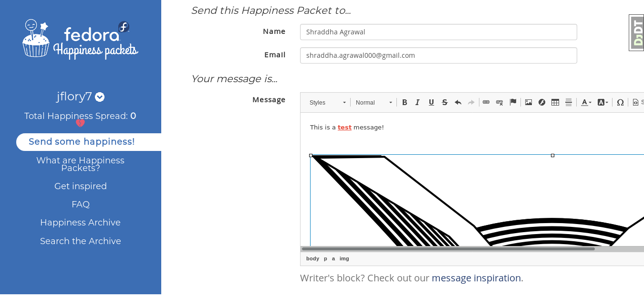Click the undo arrow icon
The width and height of the screenshot is (644, 300).
point(458,102)
